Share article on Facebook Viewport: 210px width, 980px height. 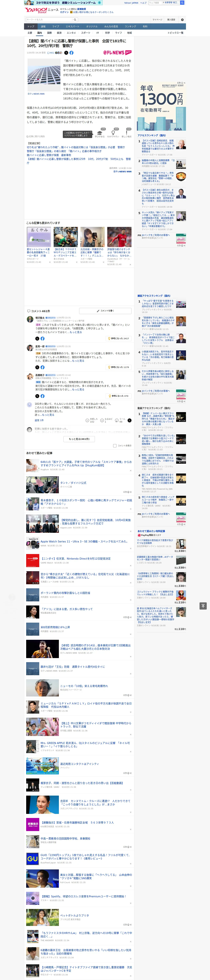(x=71, y=53)
